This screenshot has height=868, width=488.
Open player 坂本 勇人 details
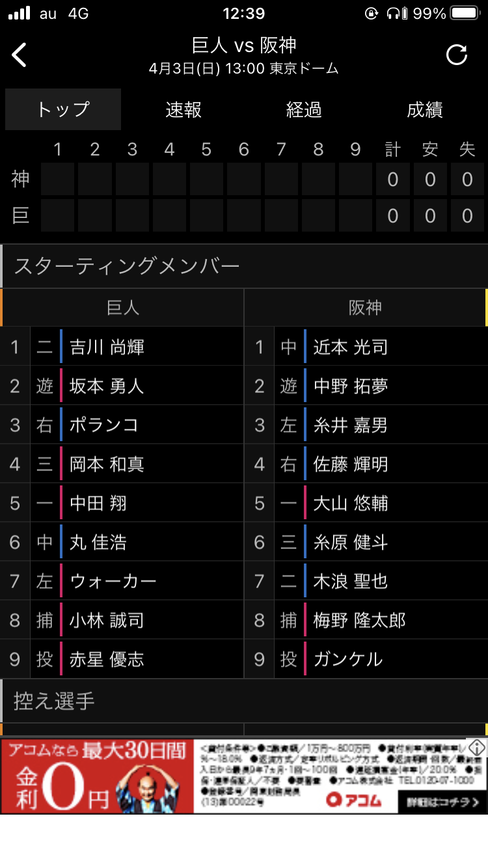point(107,386)
